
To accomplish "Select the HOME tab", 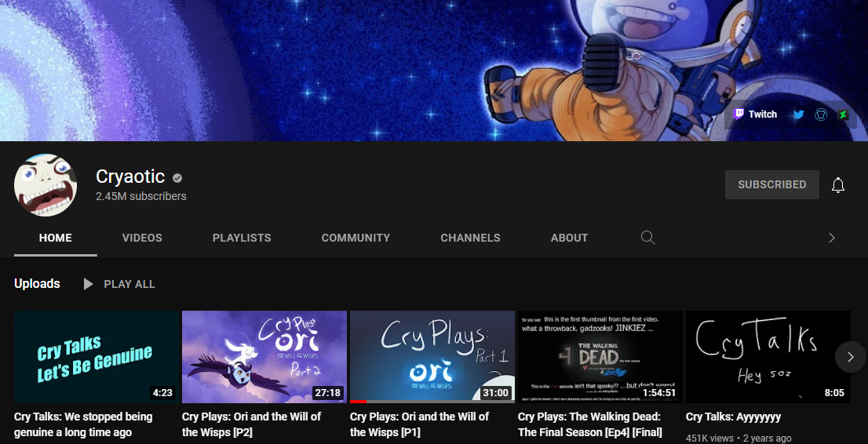I will click(x=56, y=238).
